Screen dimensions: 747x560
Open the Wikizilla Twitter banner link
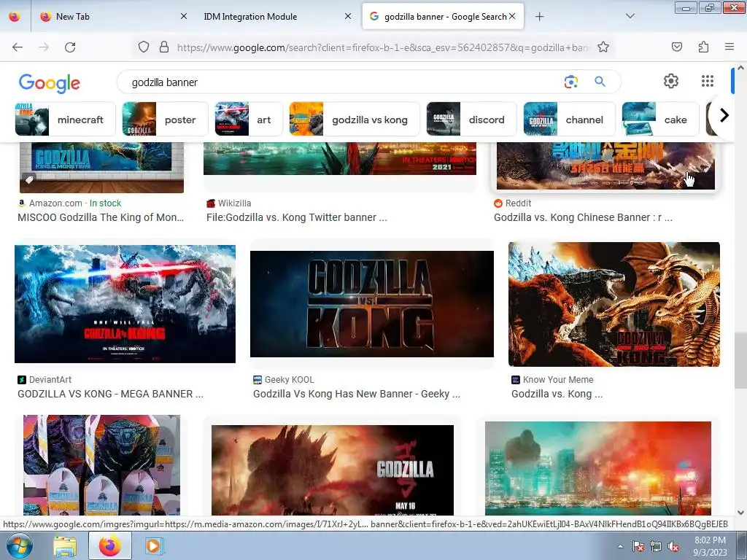click(296, 217)
